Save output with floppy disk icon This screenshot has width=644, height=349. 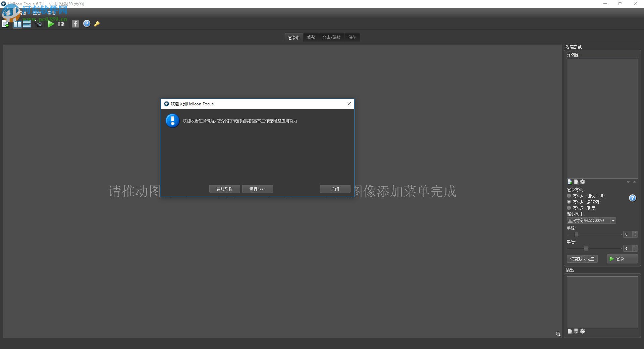tap(576, 331)
